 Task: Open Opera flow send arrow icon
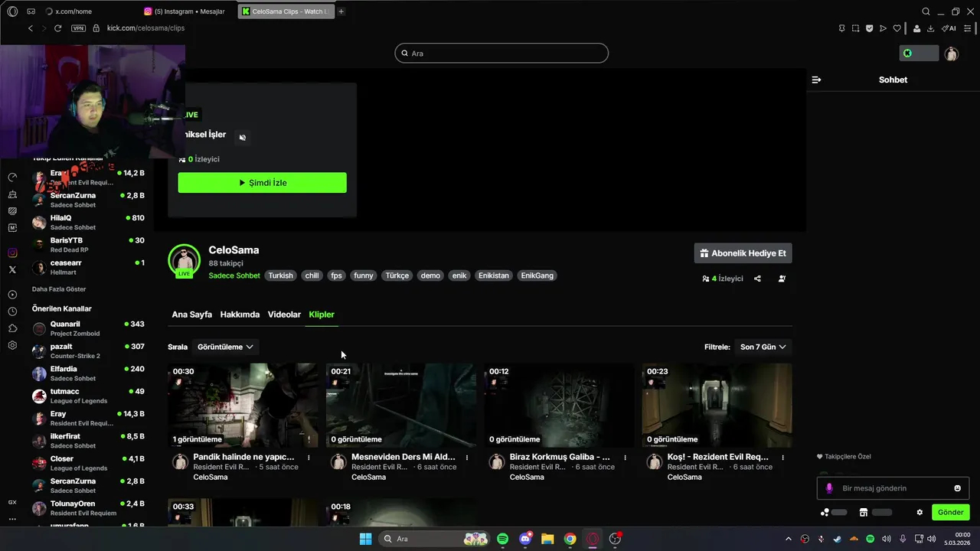[x=883, y=28]
